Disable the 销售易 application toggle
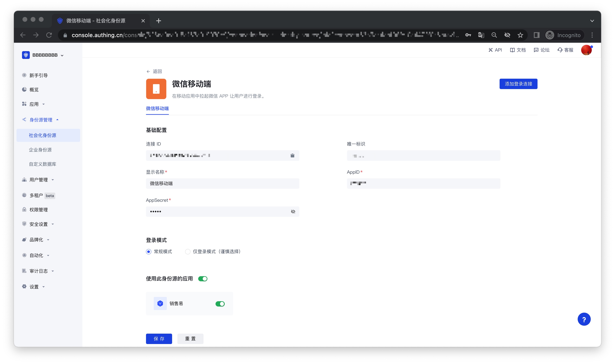The height and width of the screenshot is (364, 615). (x=220, y=304)
